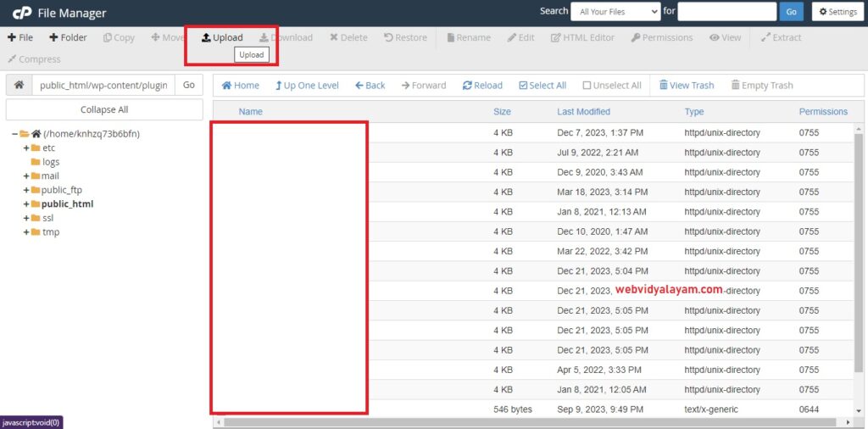Open the All Your Files search dropdown
The image size is (868, 429).
pyautogui.click(x=615, y=12)
